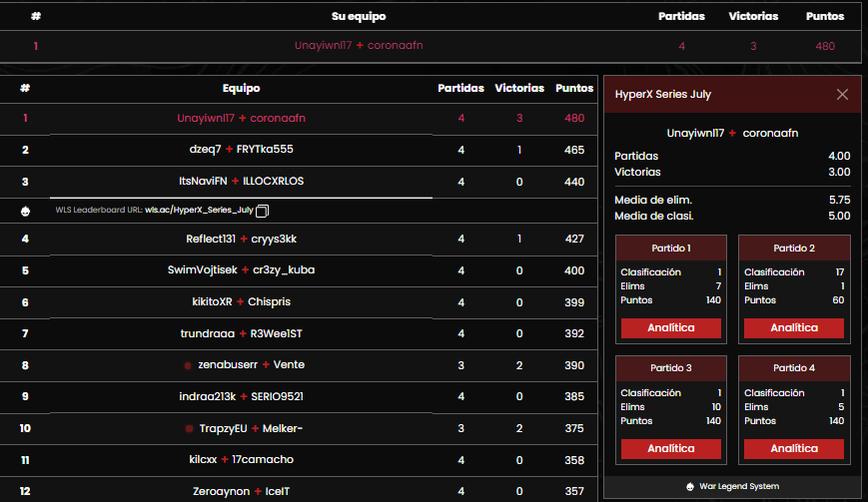This screenshot has height=502, width=868.
Task: Open the wls.ac/HyperX_Series_July link
Action: [x=200, y=211]
